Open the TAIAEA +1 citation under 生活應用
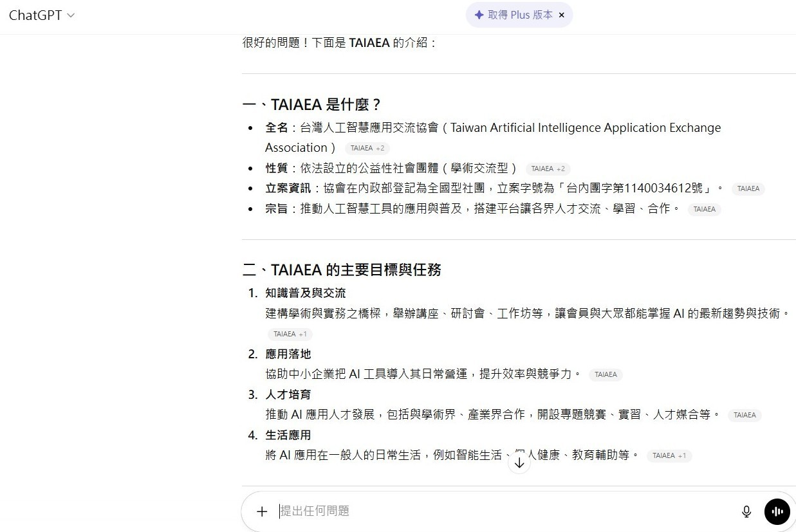The image size is (796, 532). coord(669,455)
